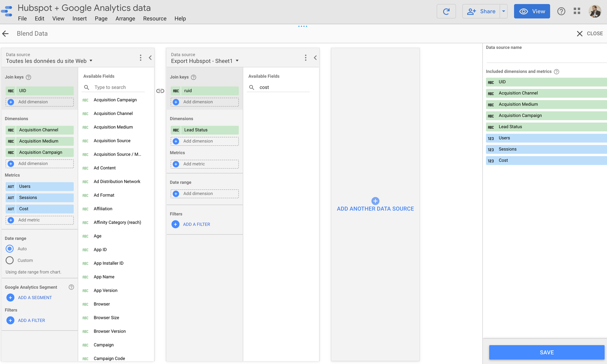Open the help question mark icon
Screen dimensions: 607x364
tap(561, 11)
